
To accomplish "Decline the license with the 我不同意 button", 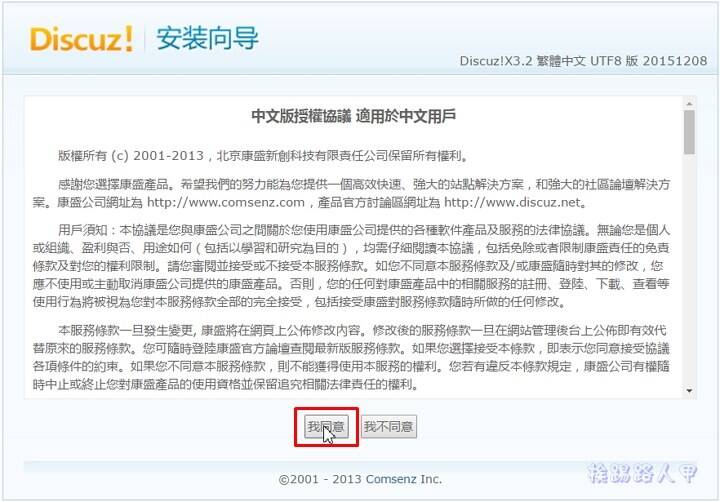I will click(x=388, y=427).
